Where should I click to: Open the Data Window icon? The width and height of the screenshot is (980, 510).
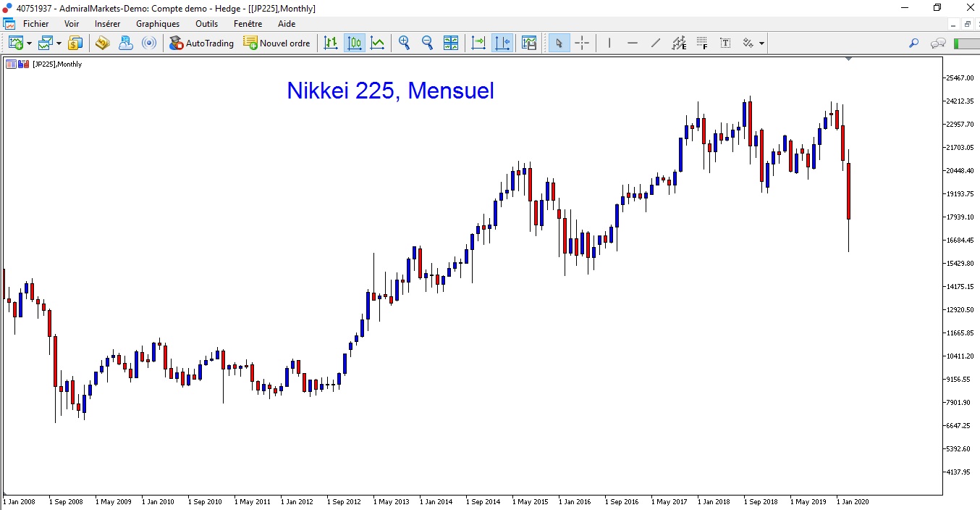102,43
